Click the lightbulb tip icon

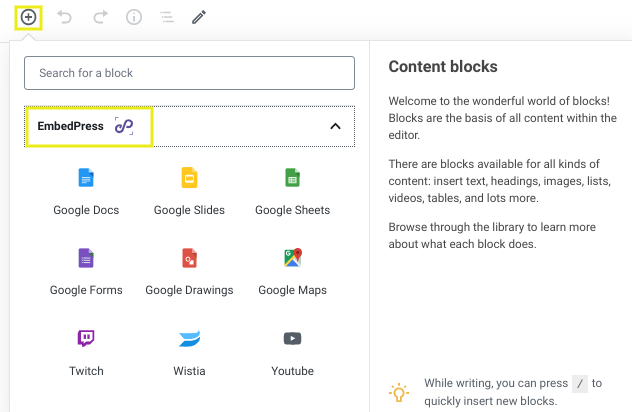coord(399,392)
